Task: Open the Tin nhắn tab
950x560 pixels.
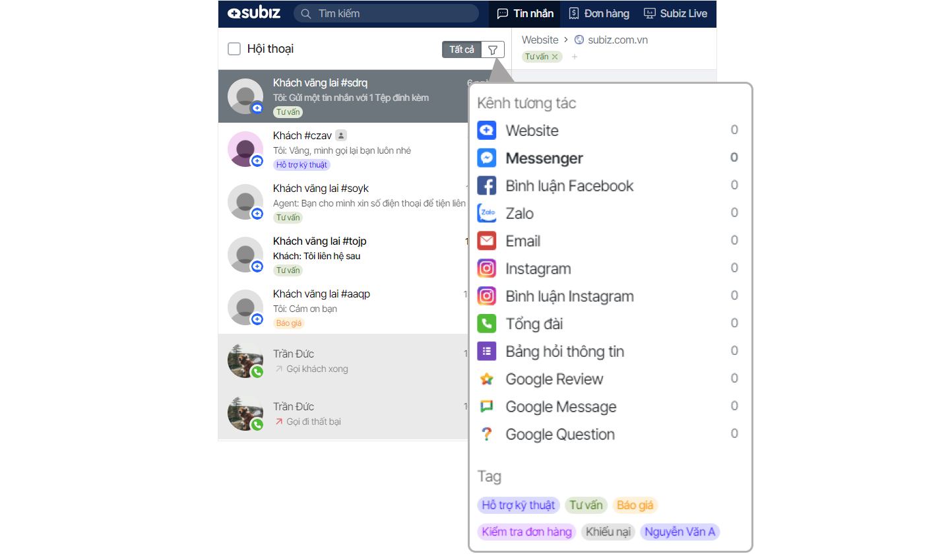Action: pyautogui.click(x=525, y=13)
